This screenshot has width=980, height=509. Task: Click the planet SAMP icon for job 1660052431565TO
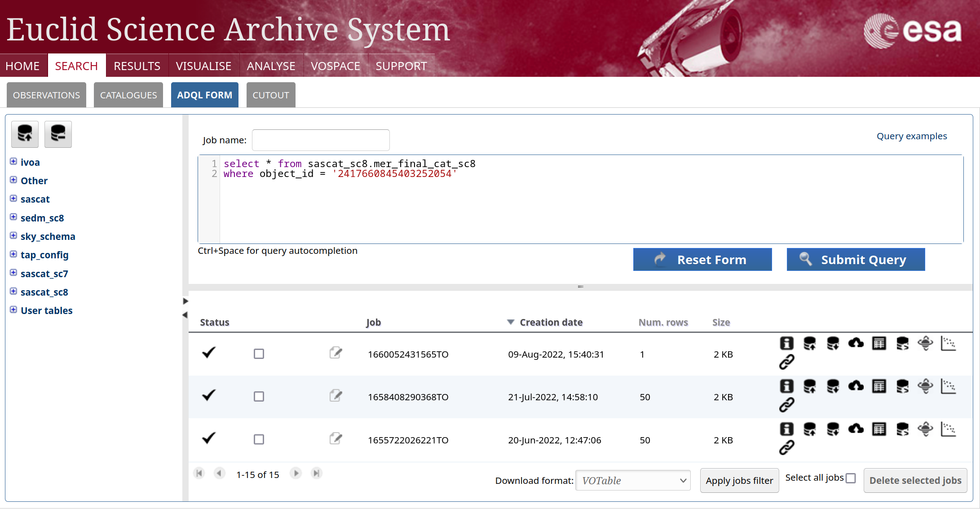(925, 343)
